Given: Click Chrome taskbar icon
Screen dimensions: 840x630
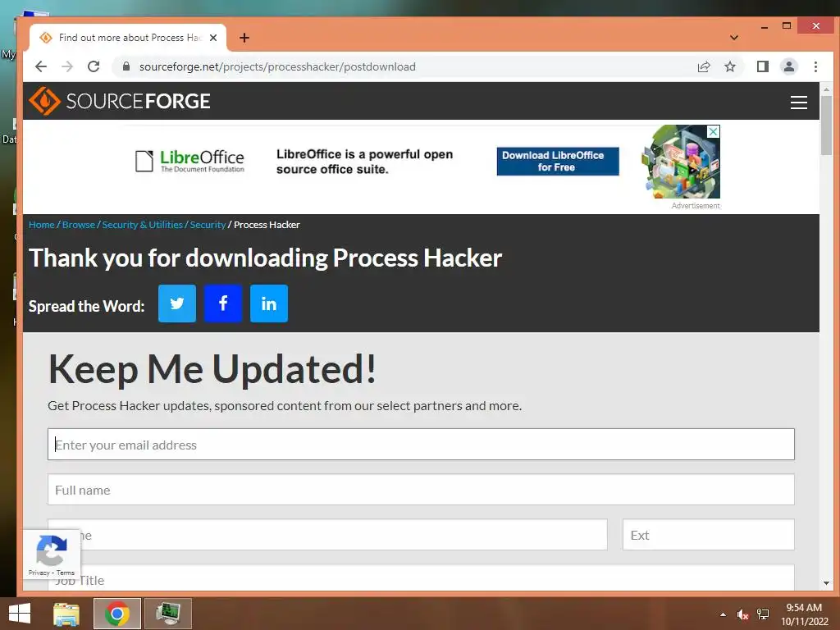Looking at the screenshot, I should point(117,614).
